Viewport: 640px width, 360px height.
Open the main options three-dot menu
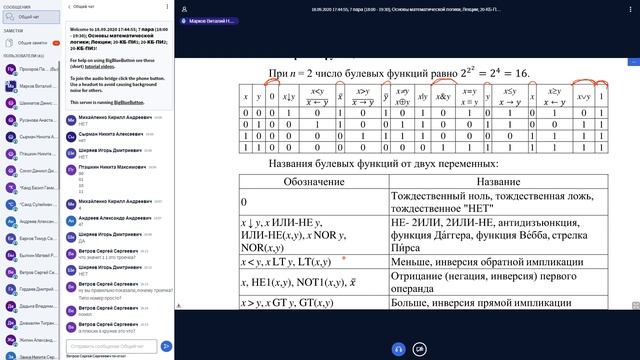[x=630, y=9]
